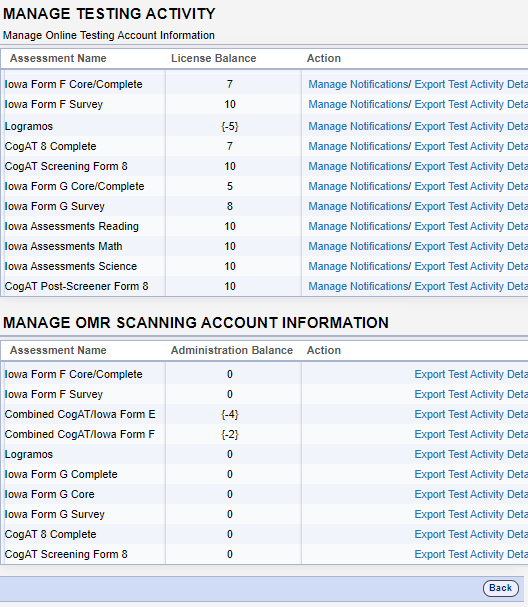This screenshot has width=528, height=607.
Task: Go back using the Back button
Action: click(x=501, y=588)
